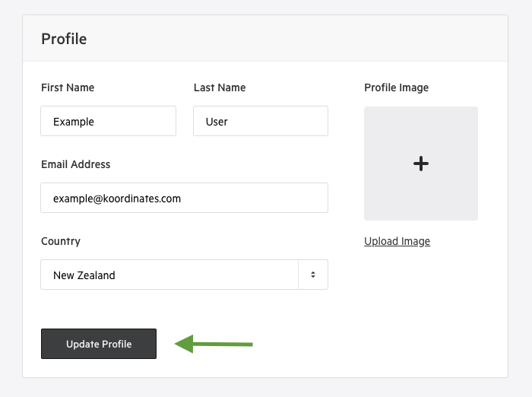Click the Profile Image label
The width and height of the screenshot is (532, 397).
click(x=396, y=87)
